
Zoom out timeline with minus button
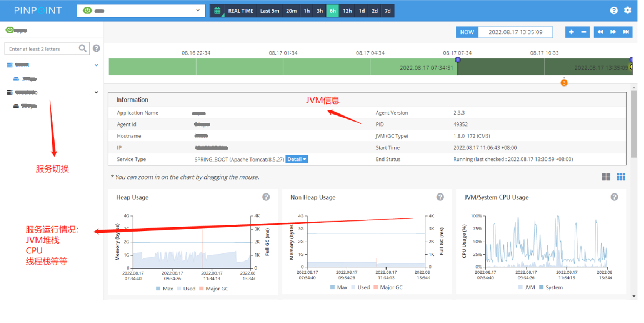coord(584,32)
